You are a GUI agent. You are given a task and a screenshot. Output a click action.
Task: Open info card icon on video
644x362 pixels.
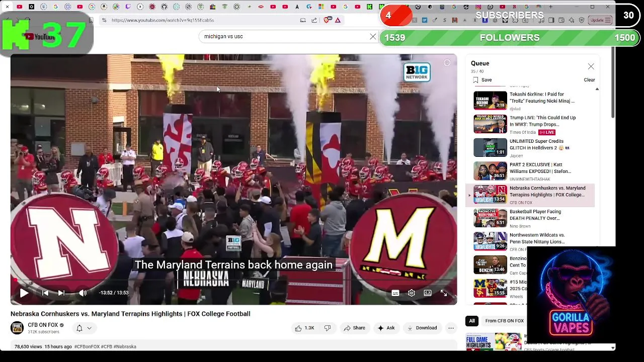click(447, 63)
